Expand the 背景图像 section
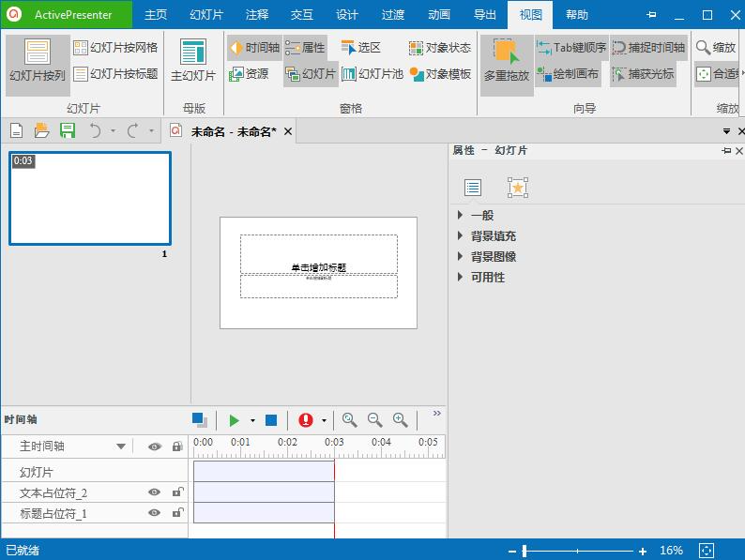745x560 pixels. click(460, 256)
